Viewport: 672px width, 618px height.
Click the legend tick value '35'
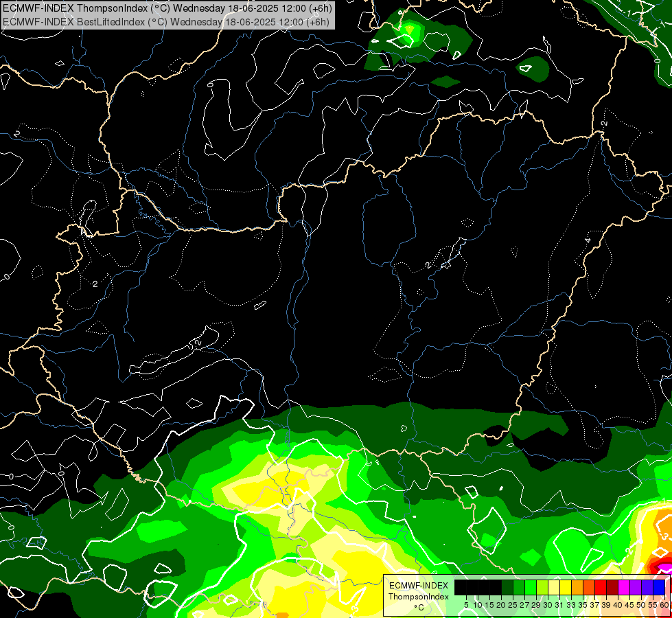[583, 605]
